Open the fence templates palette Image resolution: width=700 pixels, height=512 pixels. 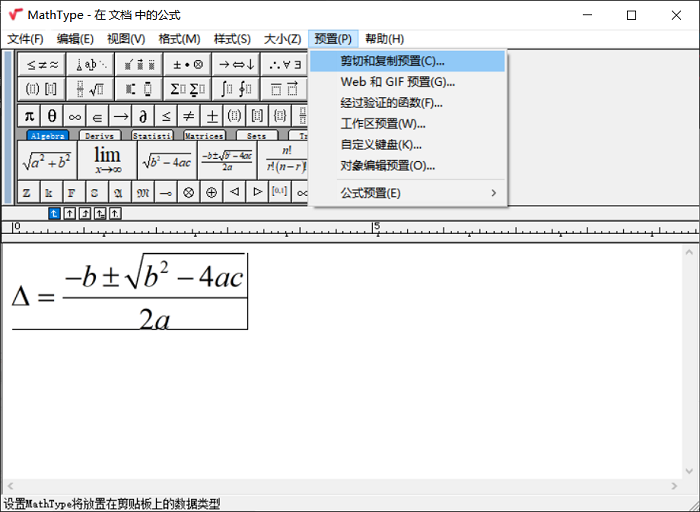tap(42, 89)
